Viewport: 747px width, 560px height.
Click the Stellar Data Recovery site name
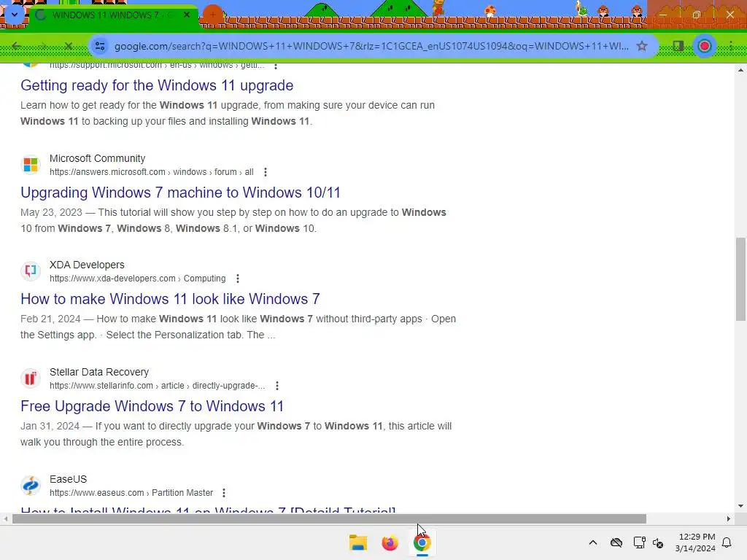pos(99,372)
